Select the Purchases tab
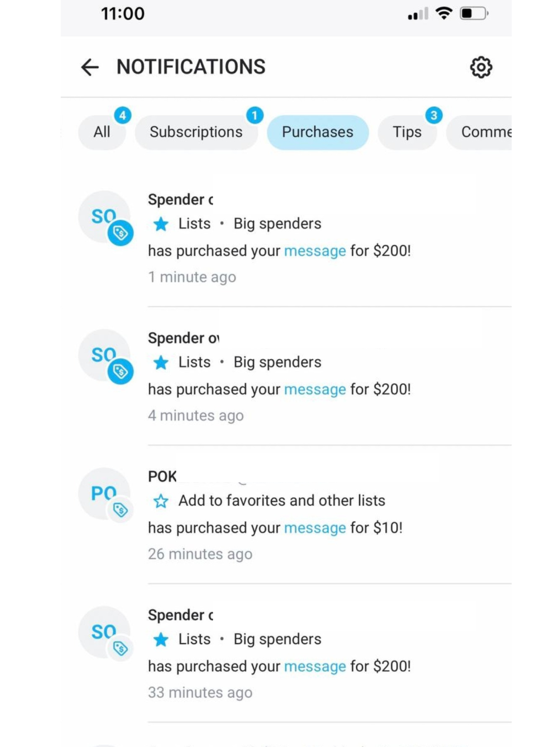Screen dimensions: 560x747 (318, 132)
